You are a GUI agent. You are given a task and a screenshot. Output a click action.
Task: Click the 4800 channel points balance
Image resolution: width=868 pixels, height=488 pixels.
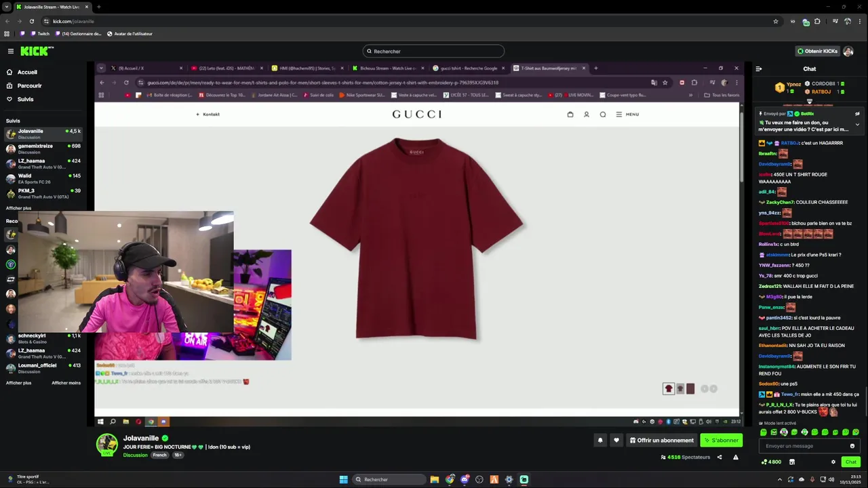point(771,462)
